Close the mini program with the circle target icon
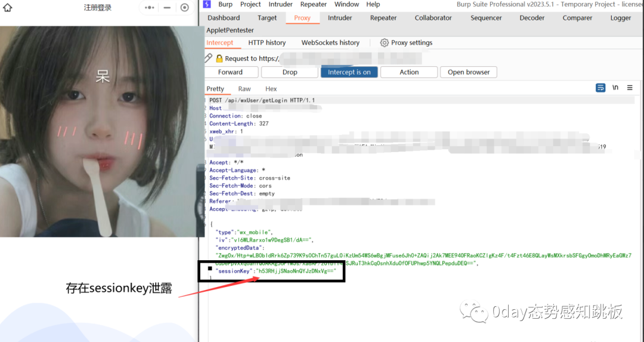 coord(185,7)
